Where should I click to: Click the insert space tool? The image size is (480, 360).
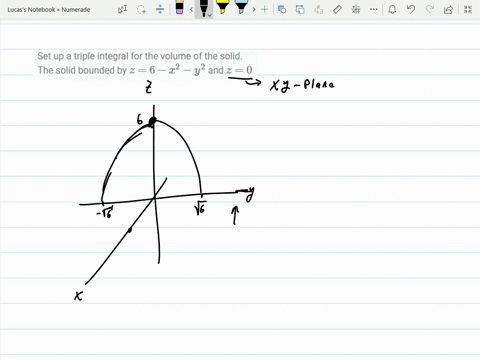click(x=160, y=9)
